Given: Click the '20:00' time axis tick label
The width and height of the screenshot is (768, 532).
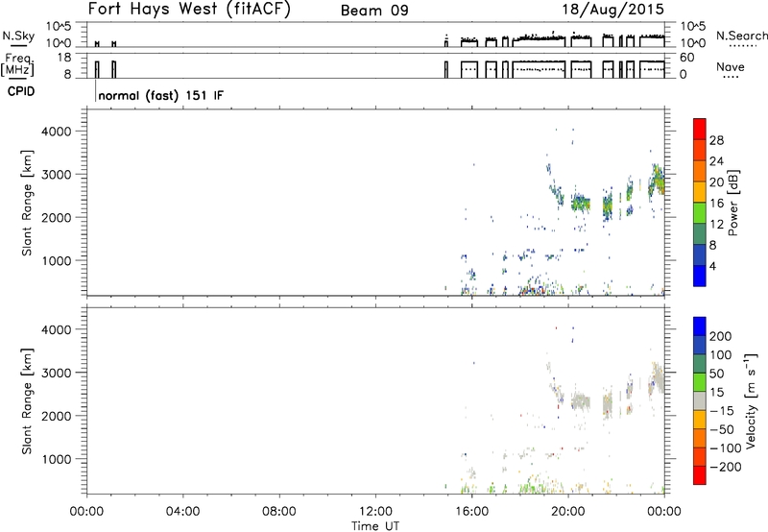Looking at the screenshot, I should (568, 512).
